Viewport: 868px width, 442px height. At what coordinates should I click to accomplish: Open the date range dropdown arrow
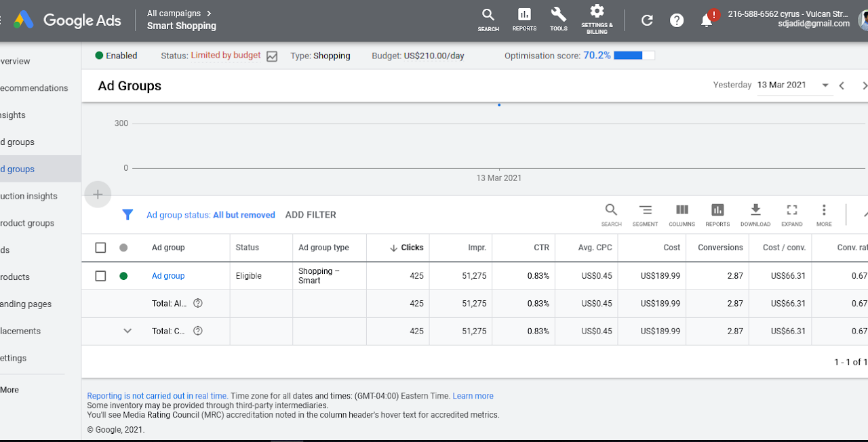pos(825,85)
